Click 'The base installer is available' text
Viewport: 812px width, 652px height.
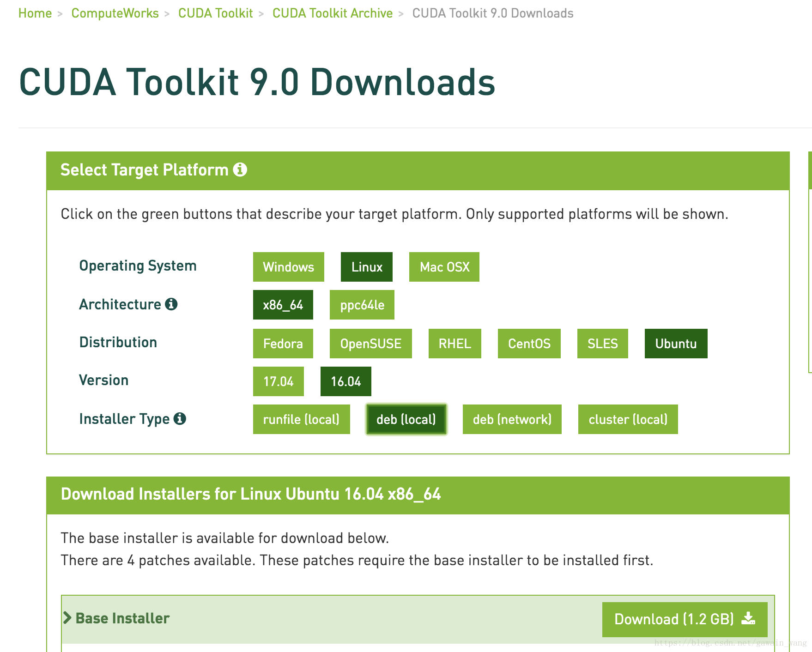(x=225, y=538)
